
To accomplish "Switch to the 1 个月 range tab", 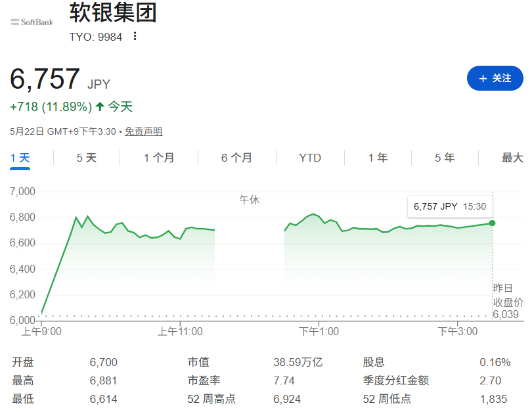I will tap(159, 158).
